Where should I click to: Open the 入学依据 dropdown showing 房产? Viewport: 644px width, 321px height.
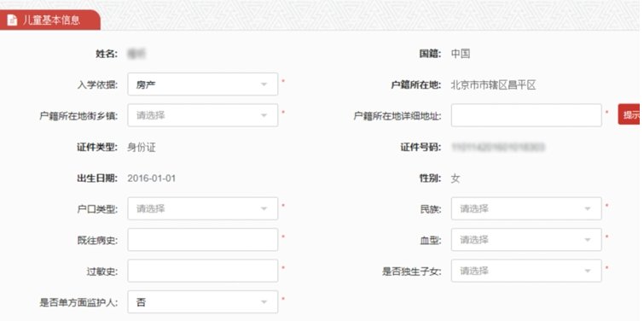[202, 85]
